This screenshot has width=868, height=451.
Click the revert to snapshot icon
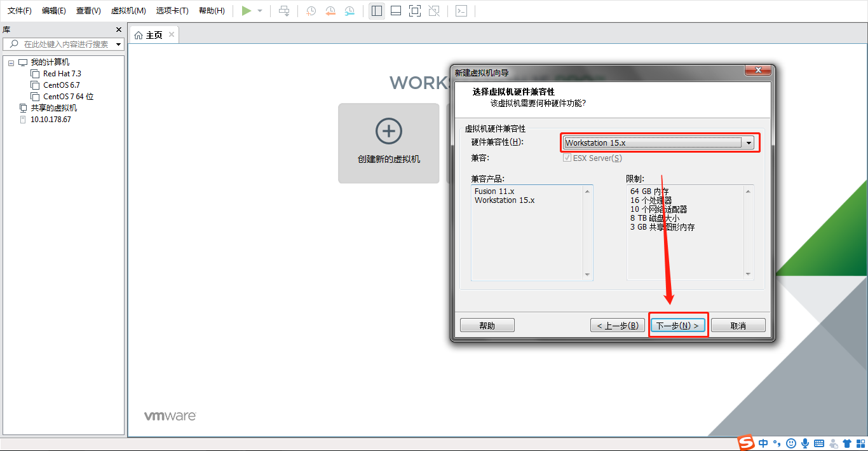click(330, 11)
